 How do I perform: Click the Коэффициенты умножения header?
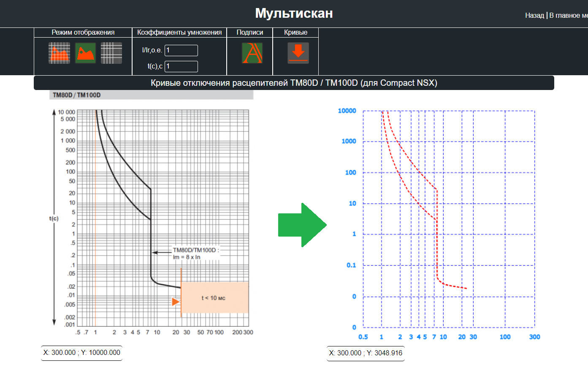[x=179, y=33]
